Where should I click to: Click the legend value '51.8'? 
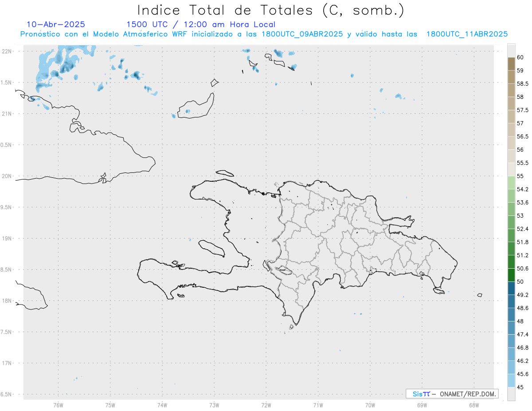point(523,242)
